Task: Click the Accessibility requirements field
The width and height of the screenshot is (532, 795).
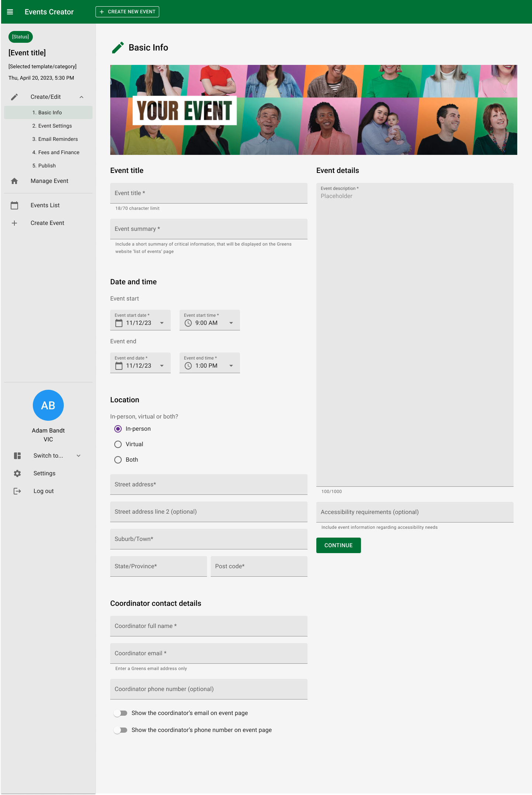Action: click(x=415, y=512)
